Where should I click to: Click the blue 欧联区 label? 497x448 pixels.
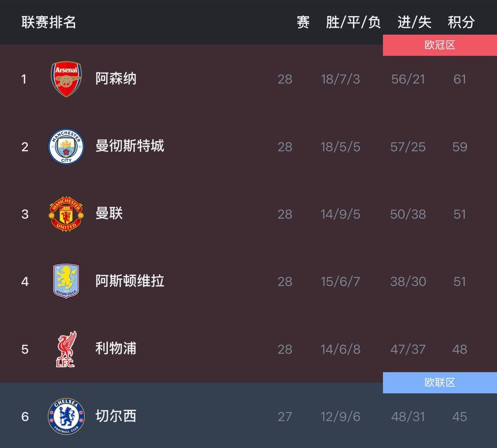point(440,383)
